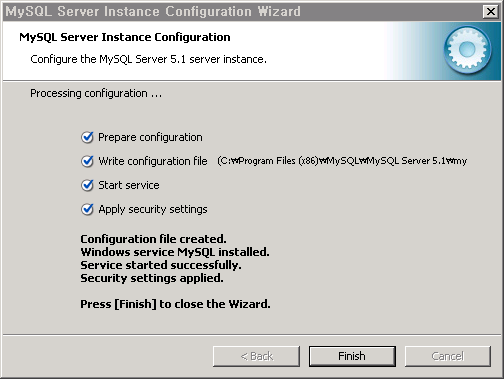504x379 pixels.
Task: Click the Press Finish to close instruction
Action: point(175,304)
